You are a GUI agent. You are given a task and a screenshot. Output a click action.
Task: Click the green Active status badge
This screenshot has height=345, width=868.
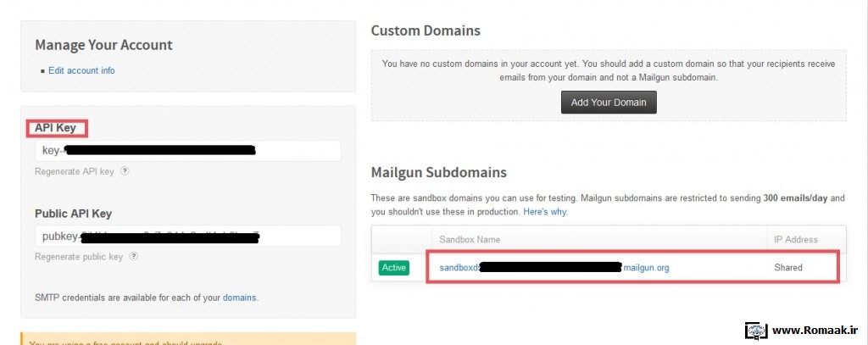(394, 268)
